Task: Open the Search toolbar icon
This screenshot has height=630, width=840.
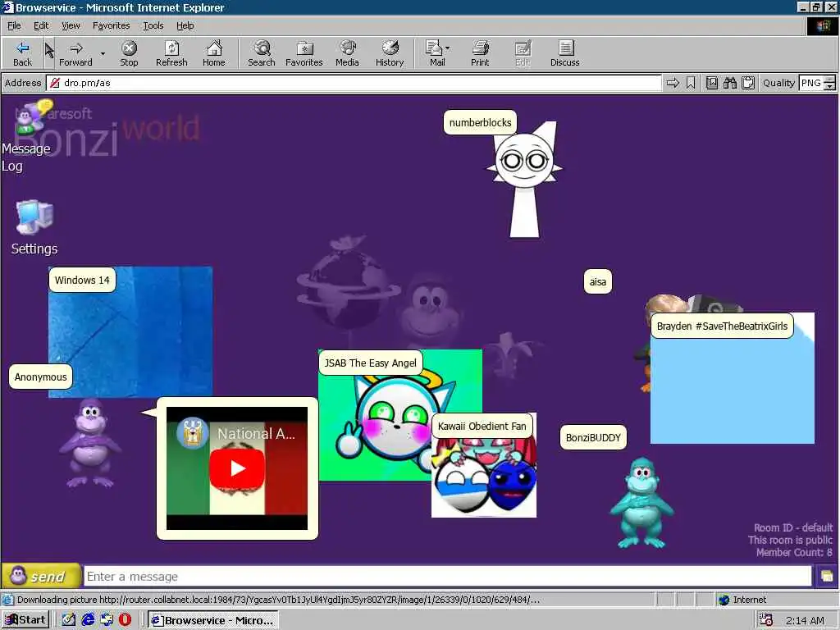Action: (262, 53)
